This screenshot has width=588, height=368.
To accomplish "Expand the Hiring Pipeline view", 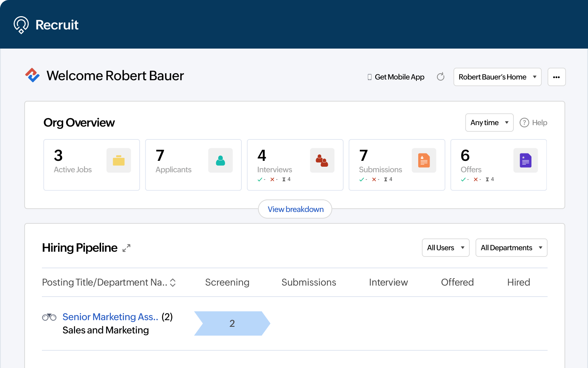I will 126,248.
